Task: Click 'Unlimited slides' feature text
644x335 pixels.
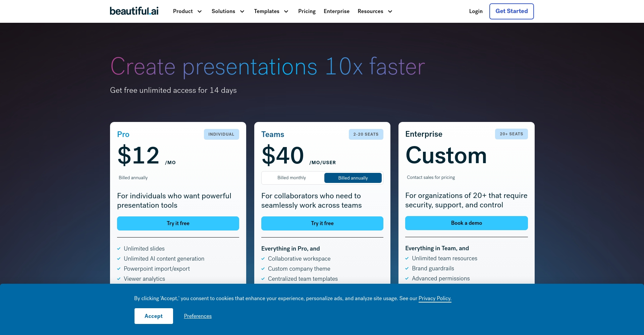Action: point(144,249)
